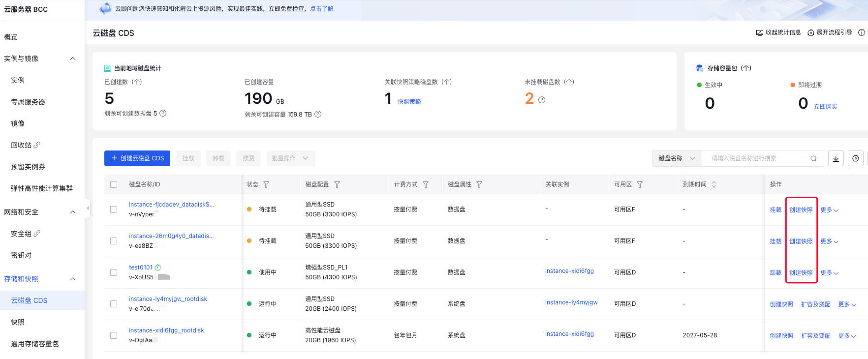Open 概览 in the sidebar
The height and width of the screenshot is (359, 868).
click(x=11, y=37)
